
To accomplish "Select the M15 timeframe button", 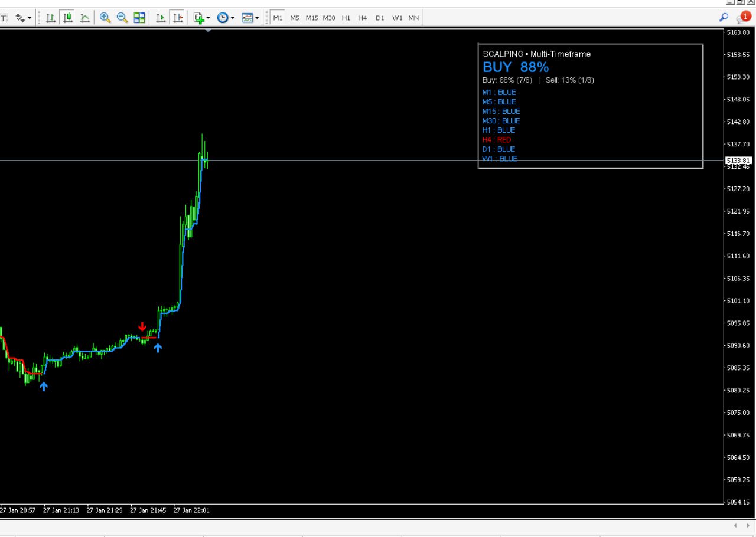I will pos(312,18).
